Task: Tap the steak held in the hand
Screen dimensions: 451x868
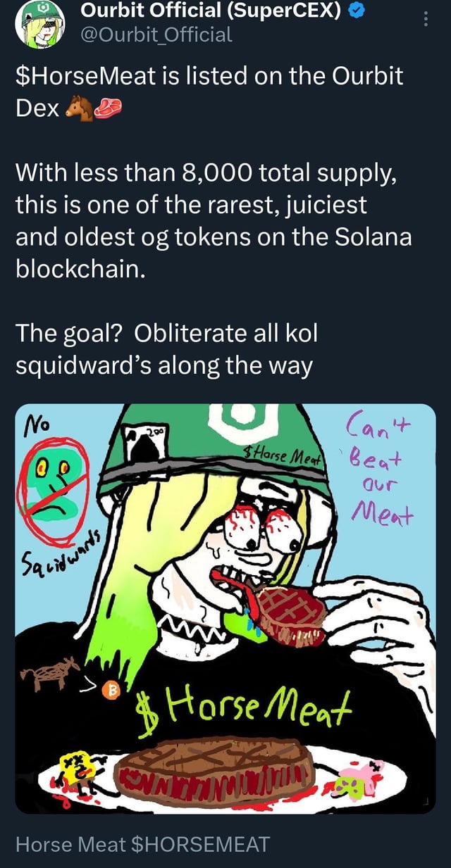Action: 289,614
